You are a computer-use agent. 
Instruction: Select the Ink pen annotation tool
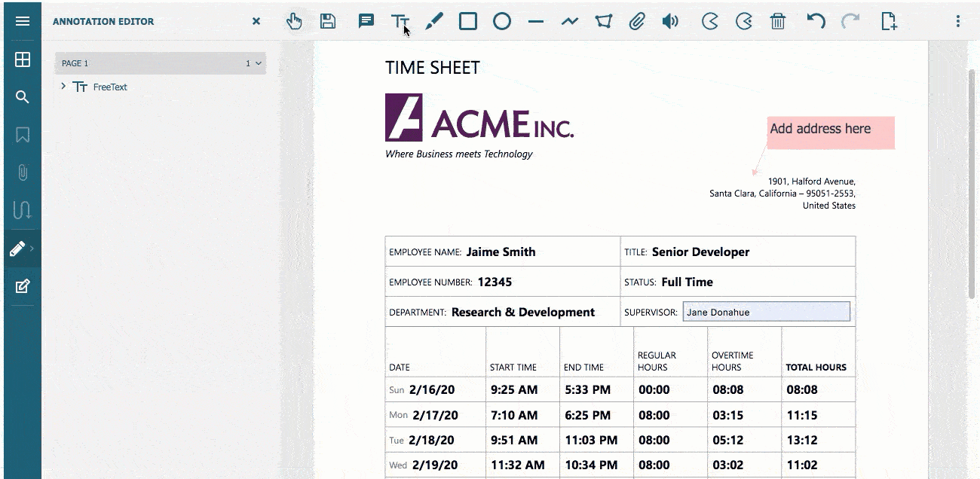(x=433, y=21)
